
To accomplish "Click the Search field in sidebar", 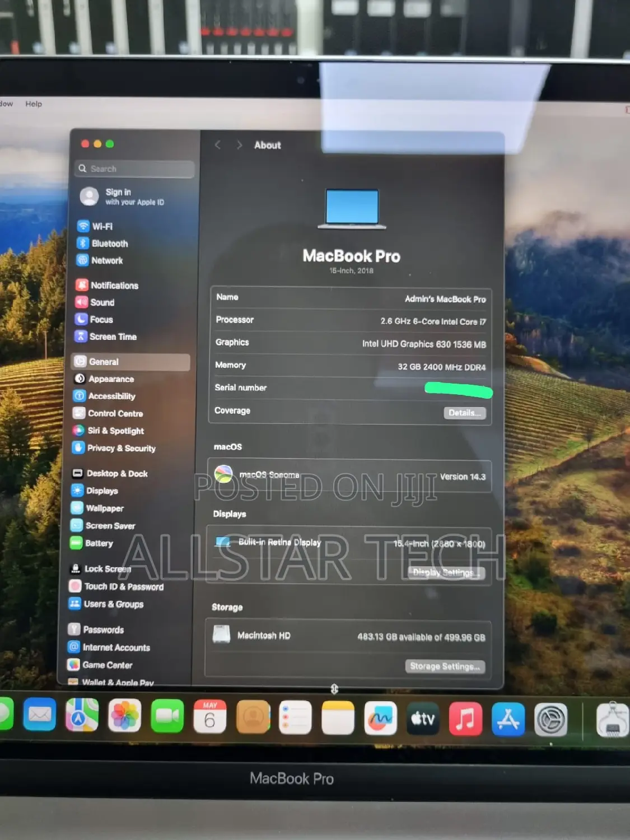I will 134,169.
